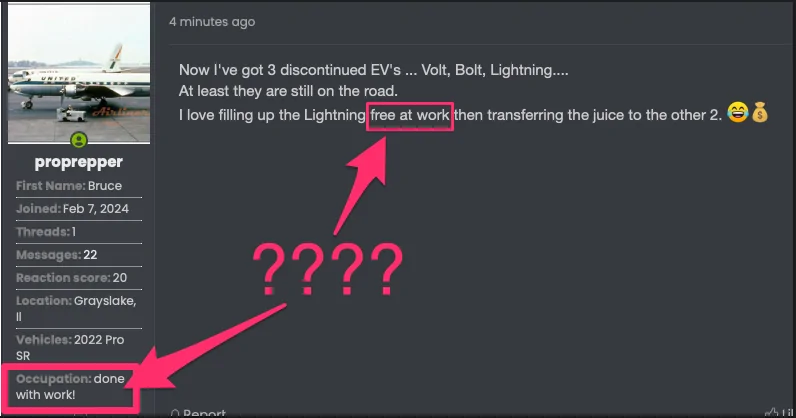Open the airplane avatar image
The width and height of the screenshot is (796, 418).
[79, 73]
